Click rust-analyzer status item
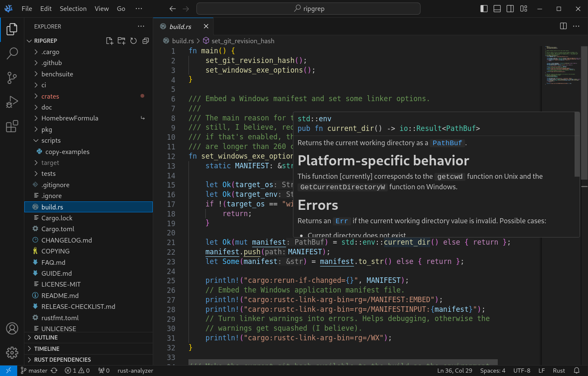The image size is (588, 376). coord(135,371)
